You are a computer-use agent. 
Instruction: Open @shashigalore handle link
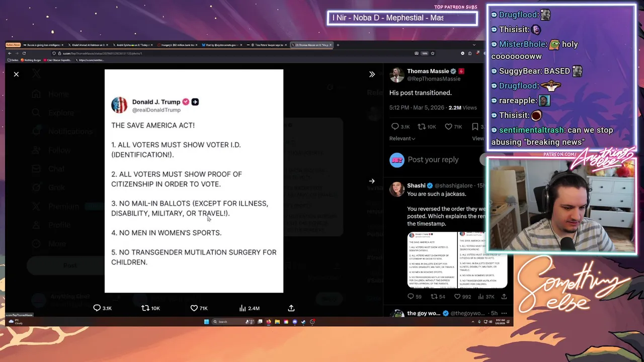pos(453,186)
